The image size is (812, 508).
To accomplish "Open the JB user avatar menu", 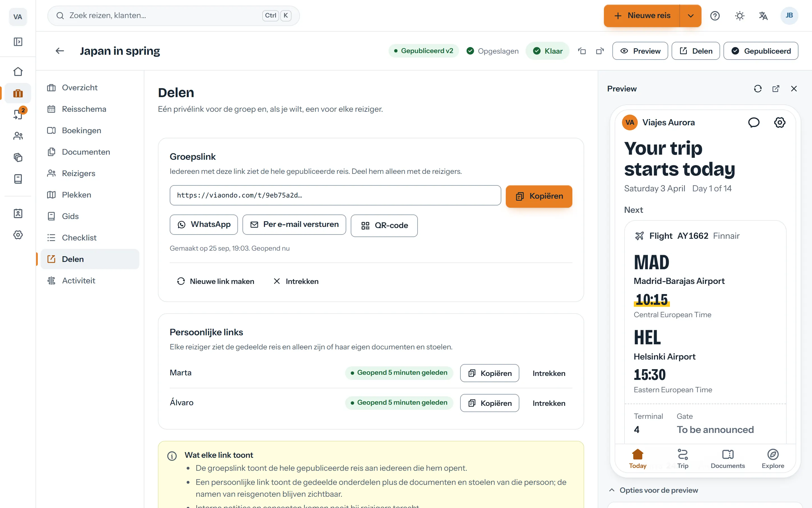I will click(x=789, y=16).
